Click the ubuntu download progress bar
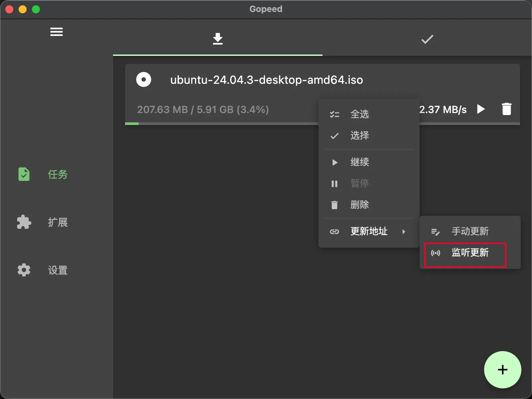The image size is (532, 399). (x=219, y=124)
